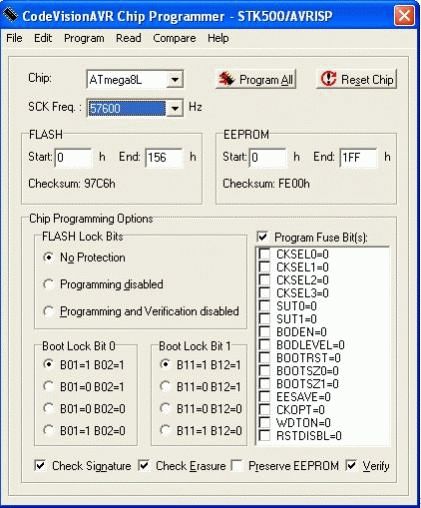Open the Compare menu
The height and width of the screenshot is (508, 421).
pyautogui.click(x=174, y=38)
